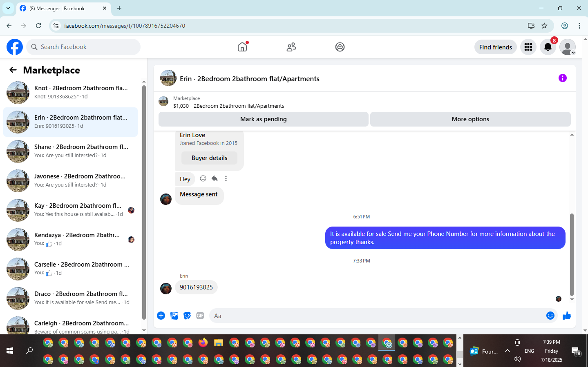Show hidden system tray icons
The height and width of the screenshot is (367, 588).
coord(508,351)
